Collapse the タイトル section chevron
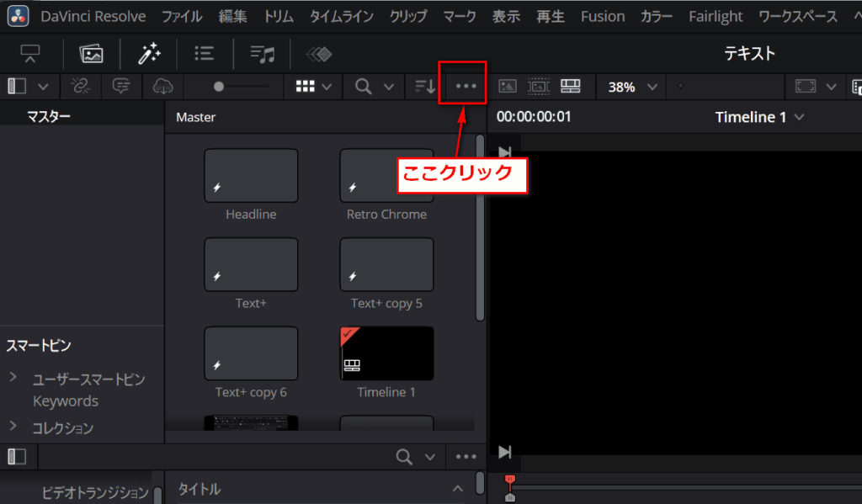The image size is (862, 504). 457,489
